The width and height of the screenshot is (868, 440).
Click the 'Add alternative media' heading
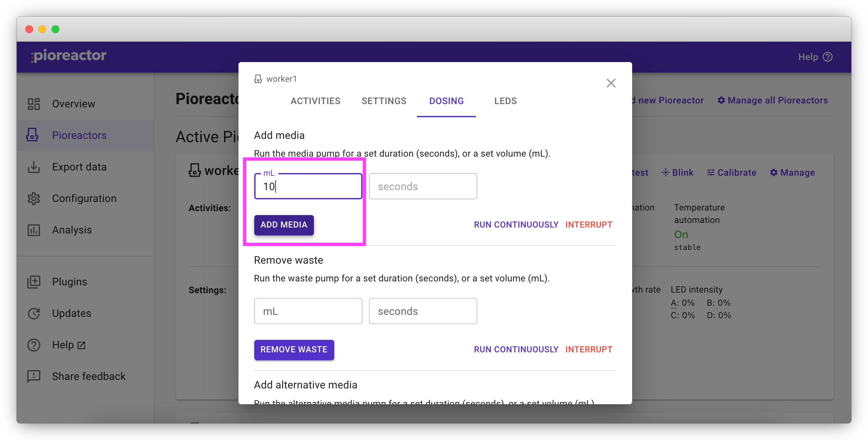305,385
